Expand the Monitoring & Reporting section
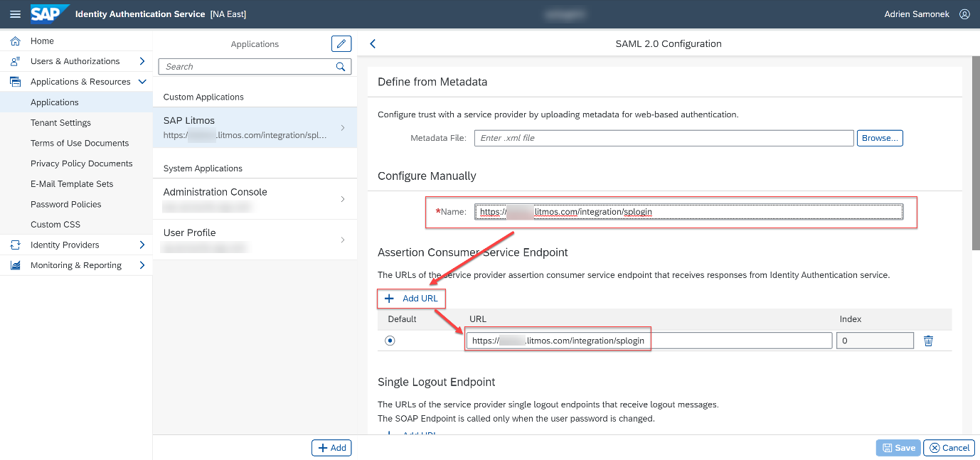This screenshot has height=460, width=980. pyautogui.click(x=142, y=265)
